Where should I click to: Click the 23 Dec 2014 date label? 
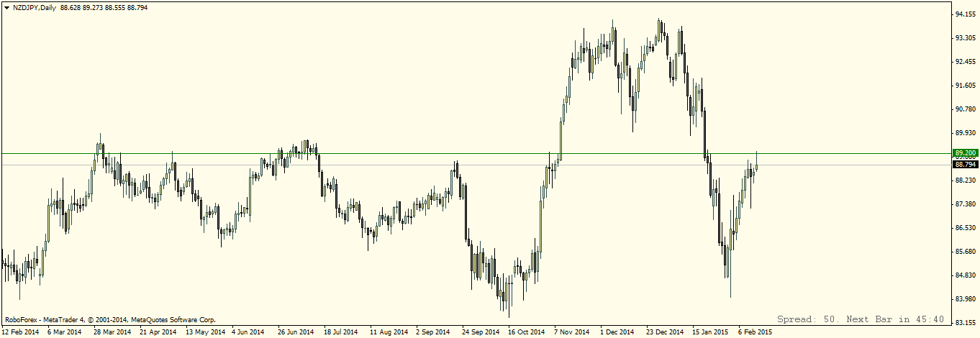click(665, 332)
